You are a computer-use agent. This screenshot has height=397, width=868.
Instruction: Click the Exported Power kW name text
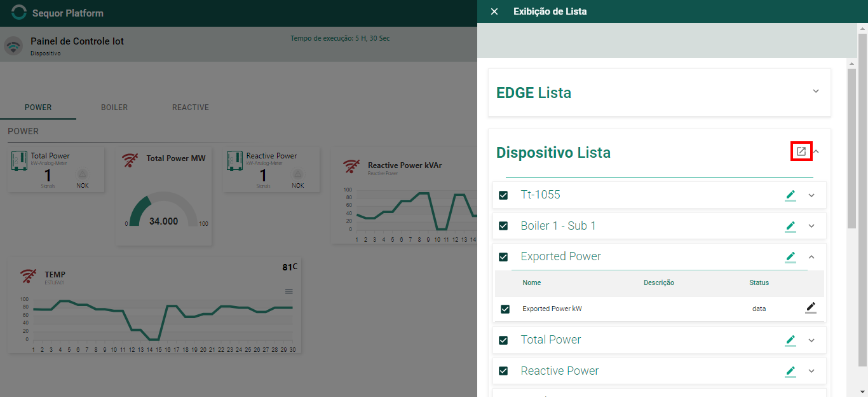(552, 309)
